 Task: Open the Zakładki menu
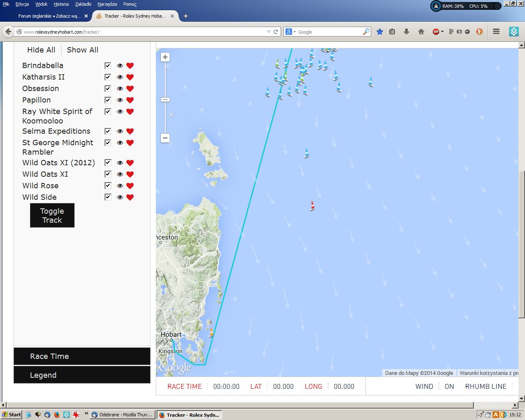tap(83, 4)
